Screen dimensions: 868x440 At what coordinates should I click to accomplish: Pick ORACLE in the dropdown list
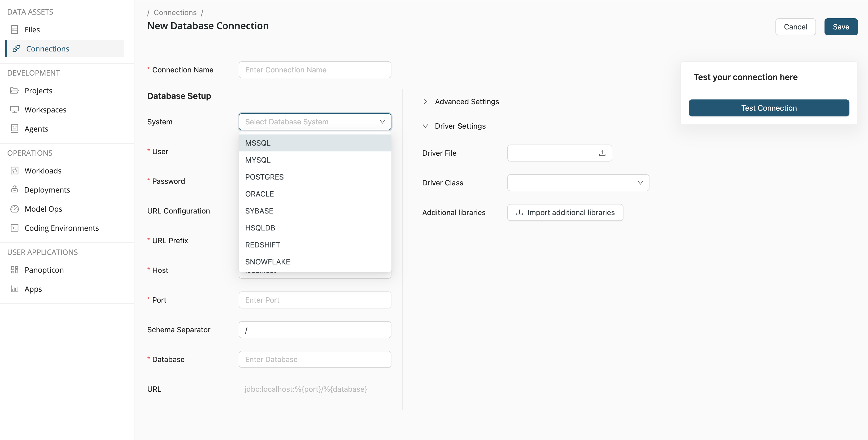point(259,194)
